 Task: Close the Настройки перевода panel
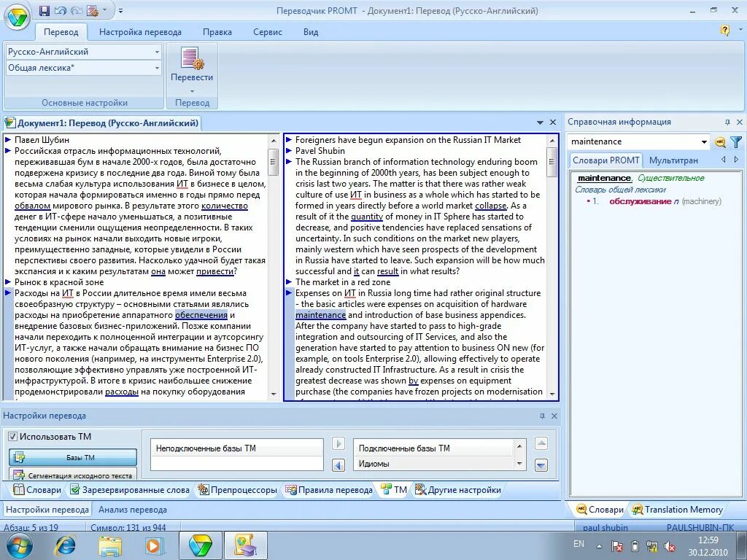click(554, 416)
